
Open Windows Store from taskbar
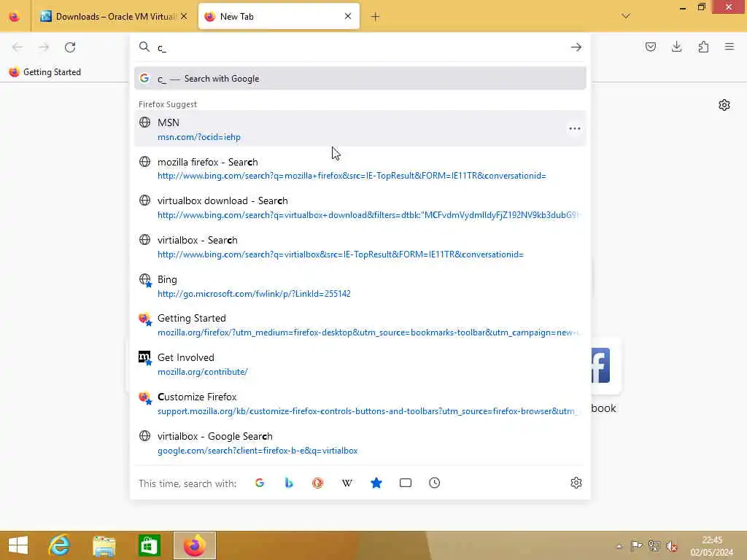pyautogui.click(x=149, y=545)
